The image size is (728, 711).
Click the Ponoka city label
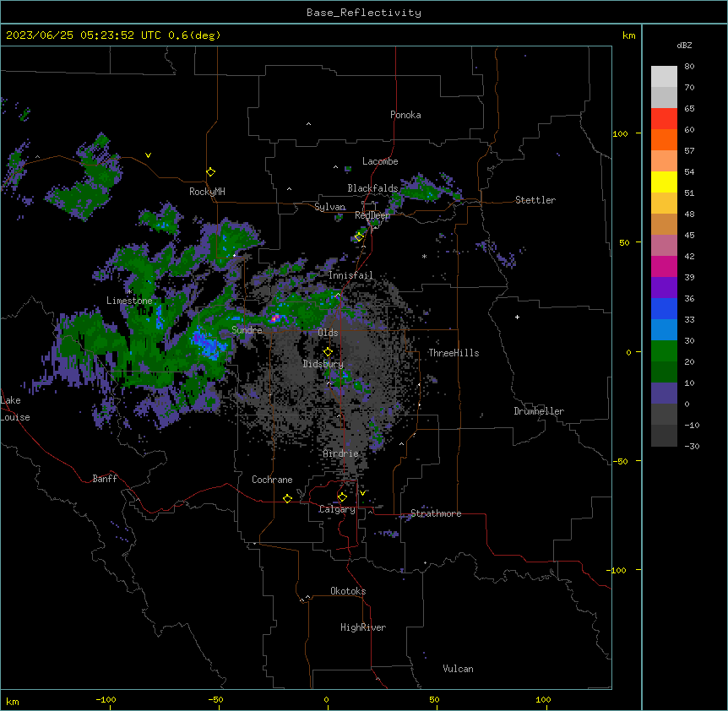tap(405, 115)
